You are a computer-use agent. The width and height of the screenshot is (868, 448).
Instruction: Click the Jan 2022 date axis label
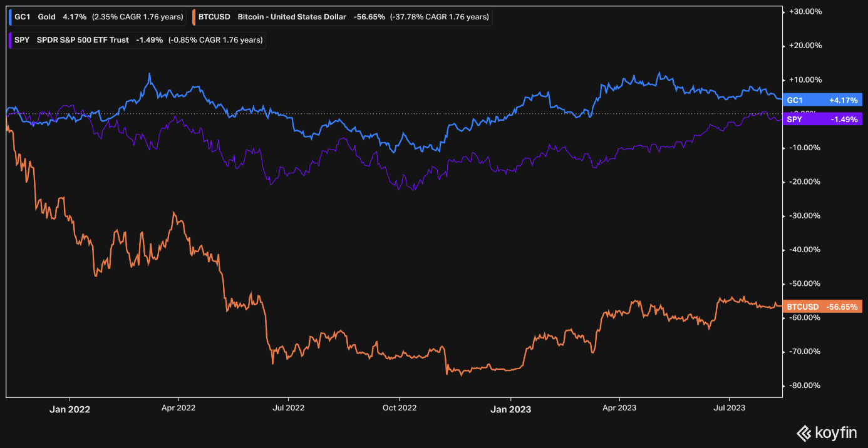point(70,409)
